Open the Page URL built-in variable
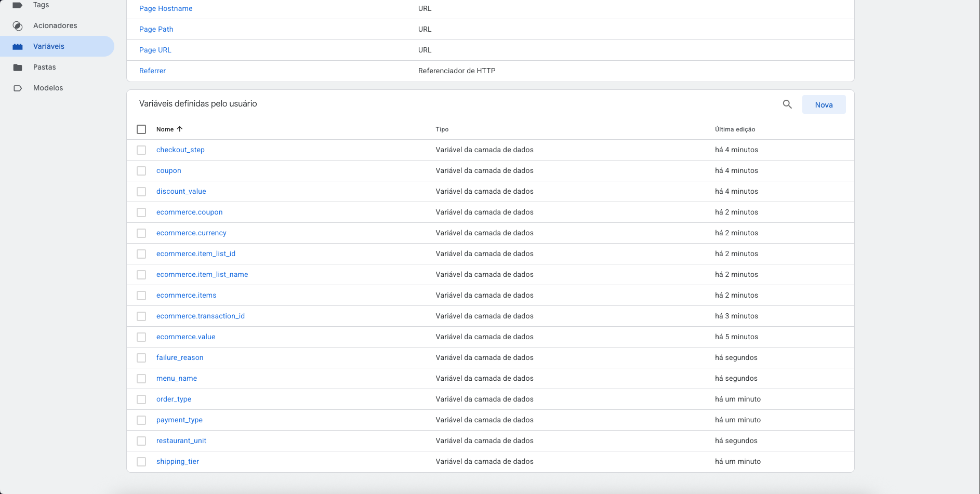This screenshot has width=980, height=494. [155, 50]
